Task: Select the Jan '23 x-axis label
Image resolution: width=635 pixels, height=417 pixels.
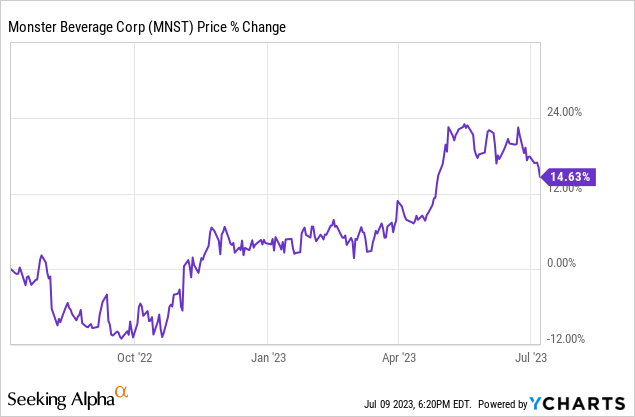Action: click(266, 355)
